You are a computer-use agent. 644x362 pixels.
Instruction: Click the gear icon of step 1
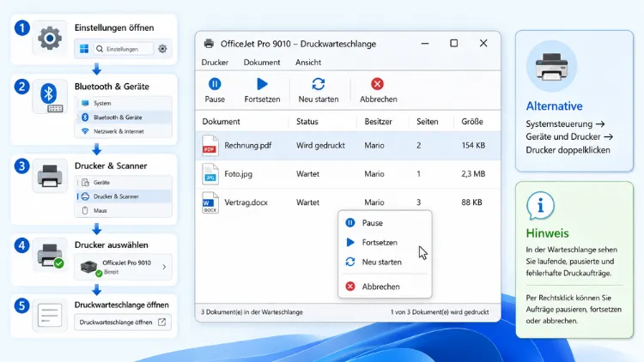(x=50, y=38)
